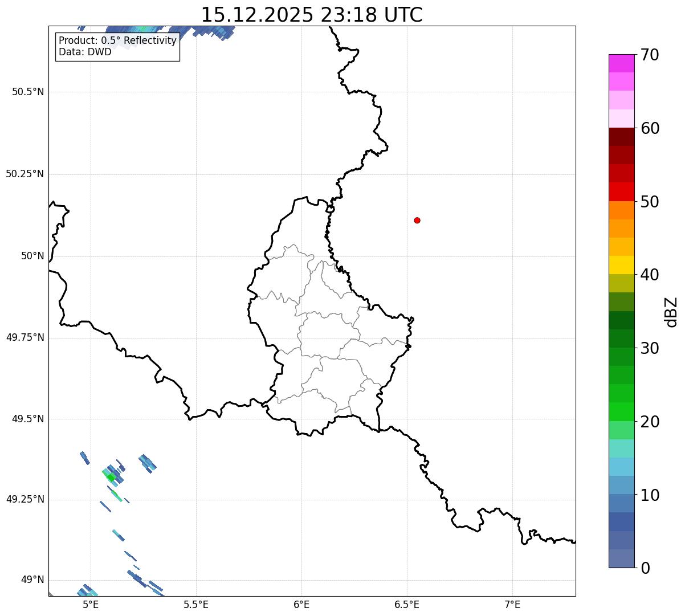This screenshot has height=616, width=685.
Task: Click the bright green 20 dBZ colorbar segment
Action: tap(621, 412)
